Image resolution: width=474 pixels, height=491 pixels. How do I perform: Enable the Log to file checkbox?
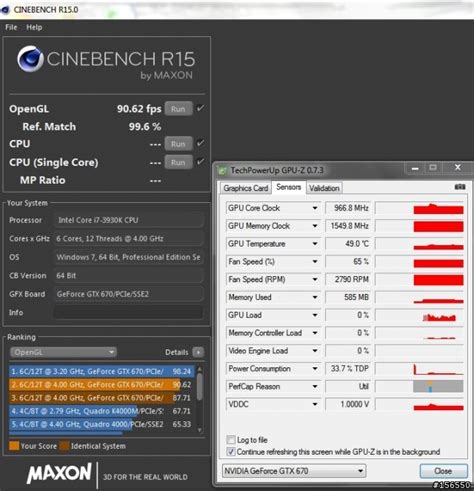230,440
